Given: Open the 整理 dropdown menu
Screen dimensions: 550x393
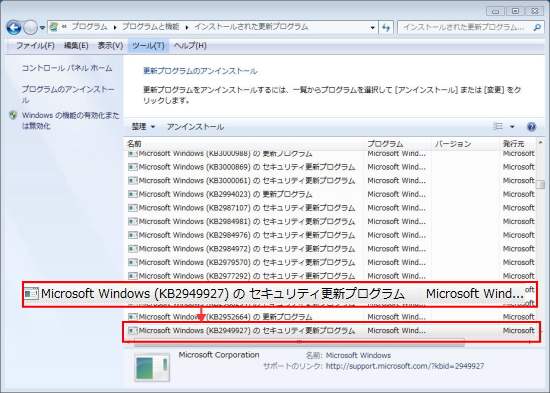Looking at the screenshot, I should pos(143,127).
